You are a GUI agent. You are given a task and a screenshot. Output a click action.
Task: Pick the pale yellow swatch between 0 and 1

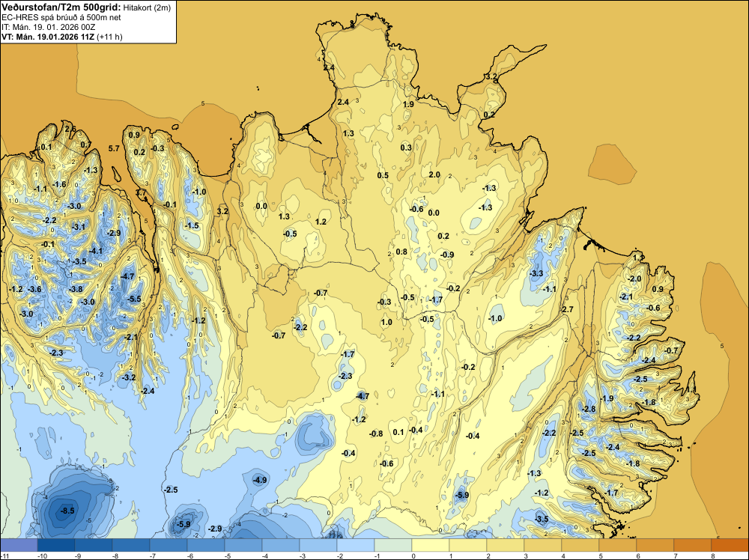pos(431,545)
